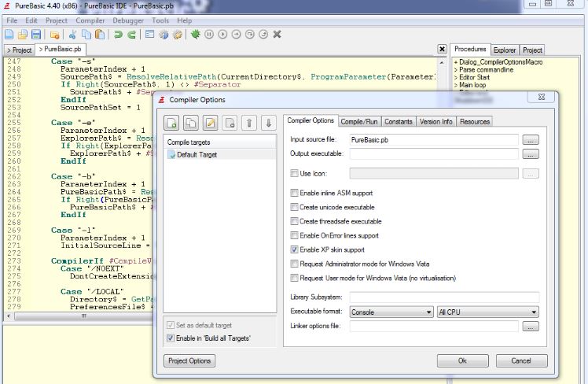This screenshot has height=384, width=588.
Task: Save the file using the floppy icon
Action: tap(36, 35)
